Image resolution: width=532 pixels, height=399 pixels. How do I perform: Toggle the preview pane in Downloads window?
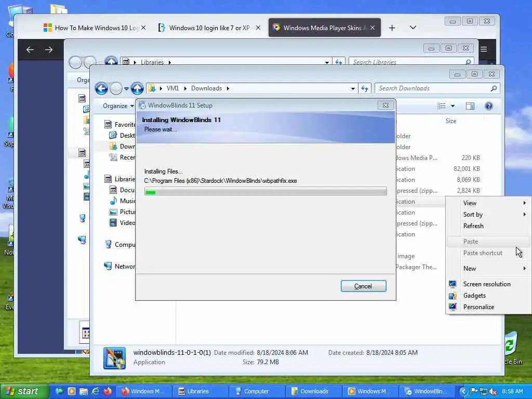(x=470, y=106)
